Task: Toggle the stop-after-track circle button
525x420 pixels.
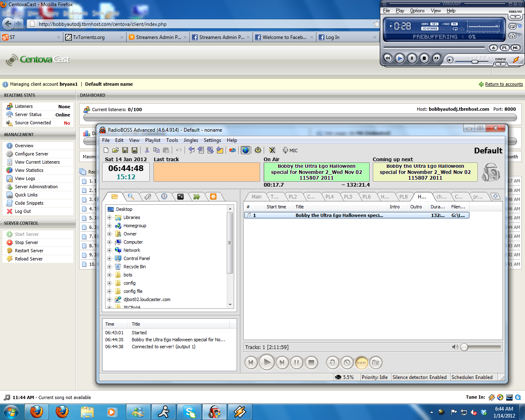Action: pos(347,363)
